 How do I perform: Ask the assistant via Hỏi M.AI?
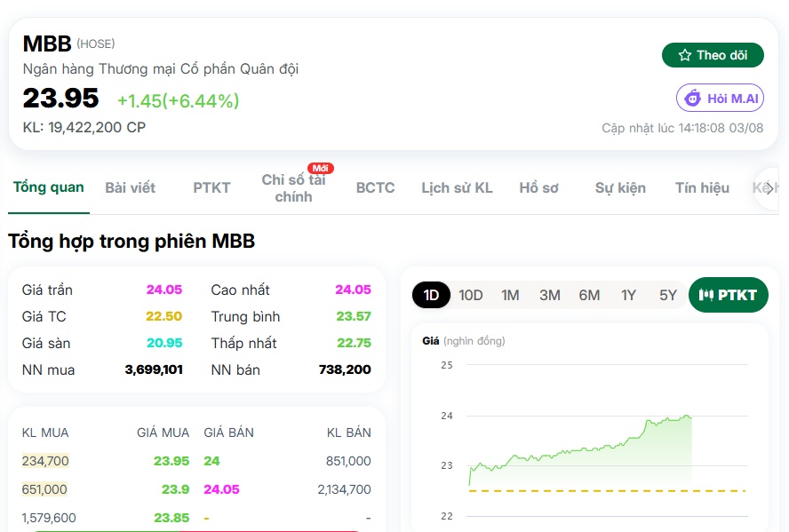click(x=720, y=98)
